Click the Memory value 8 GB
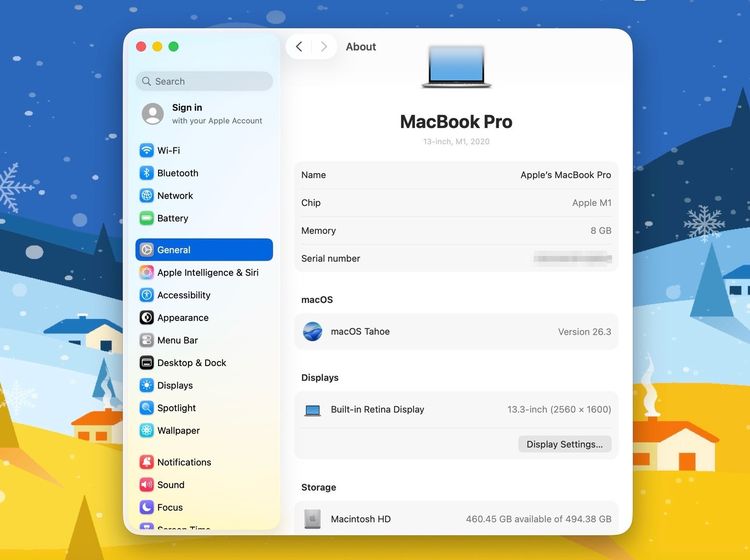The image size is (750, 560). [x=601, y=231]
